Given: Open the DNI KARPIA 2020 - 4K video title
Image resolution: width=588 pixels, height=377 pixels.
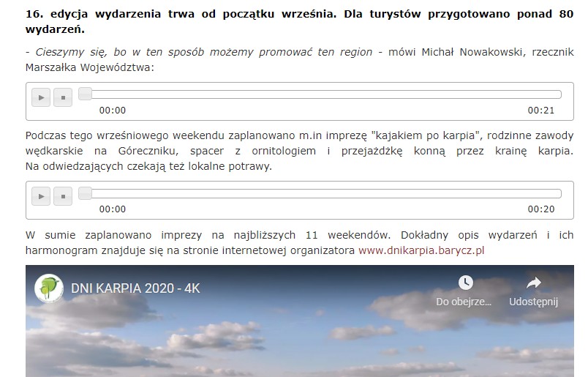Looking at the screenshot, I should (x=135, y=288).
